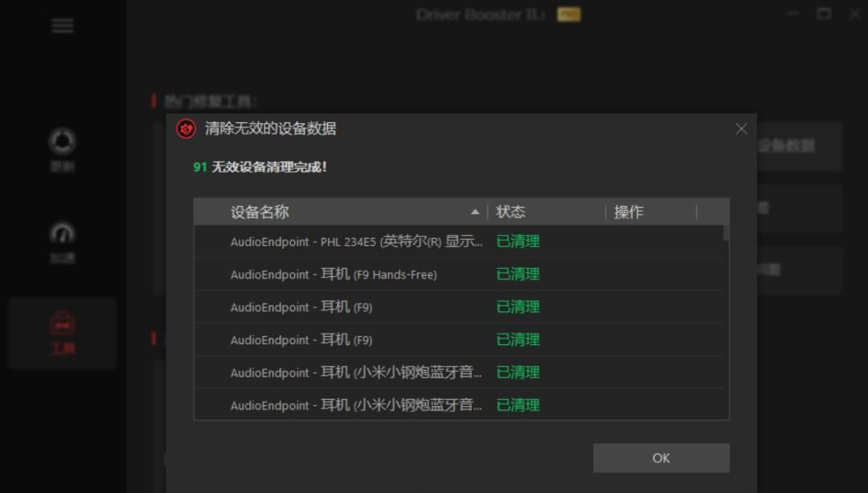Viewport: 868px width, 493px height.
Task: Click the sort triangle on 设备名称 column
Action: coord(475,212)
